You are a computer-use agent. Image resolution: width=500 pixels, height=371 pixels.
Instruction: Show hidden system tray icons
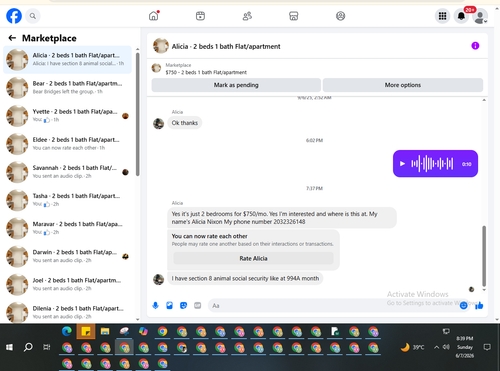pos(436,347)
